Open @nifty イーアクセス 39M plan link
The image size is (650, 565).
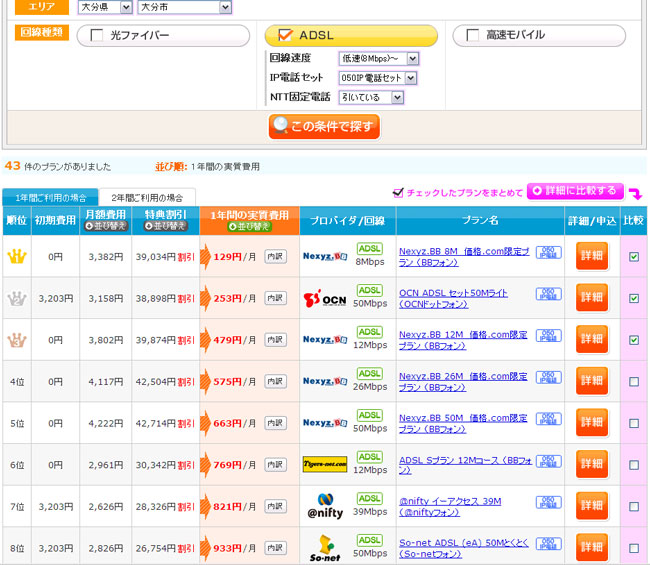[x=450, y=507]
